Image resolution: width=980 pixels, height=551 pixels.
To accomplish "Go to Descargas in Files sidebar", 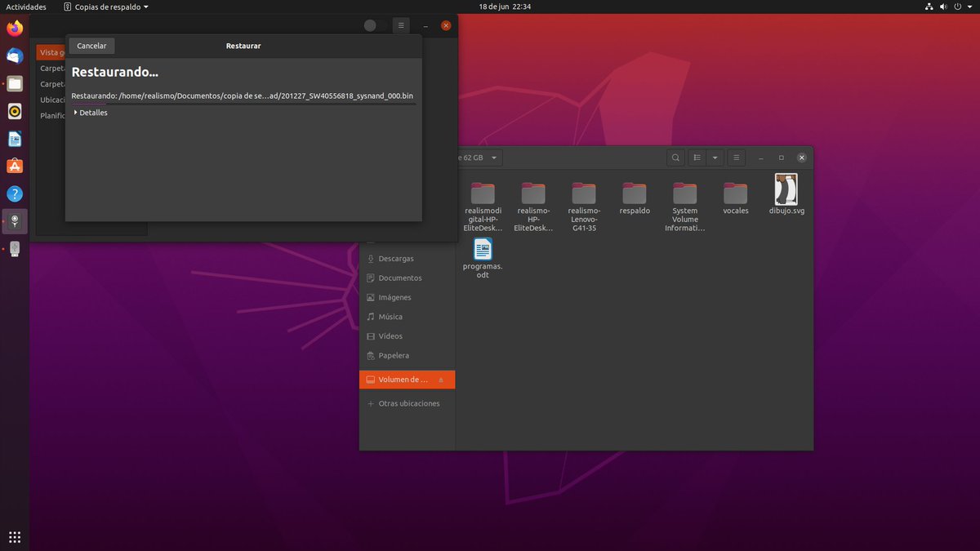I will click(407, 259).
